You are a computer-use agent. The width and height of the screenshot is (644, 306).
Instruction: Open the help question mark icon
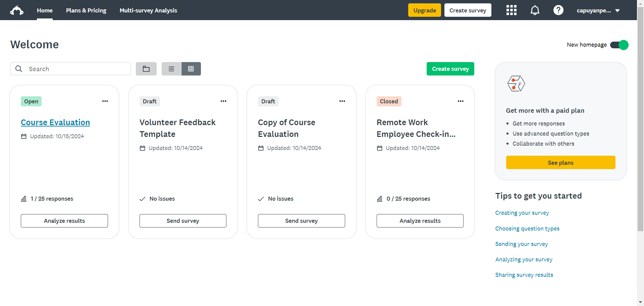(x=558, y=10)
